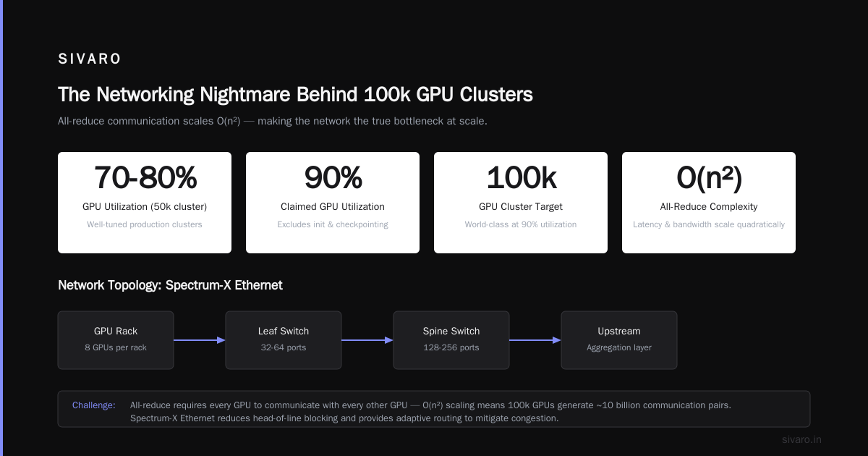868x456 pixels.
Task: Click the Spine Switch topology node
Action: click(x=451, y=340)
